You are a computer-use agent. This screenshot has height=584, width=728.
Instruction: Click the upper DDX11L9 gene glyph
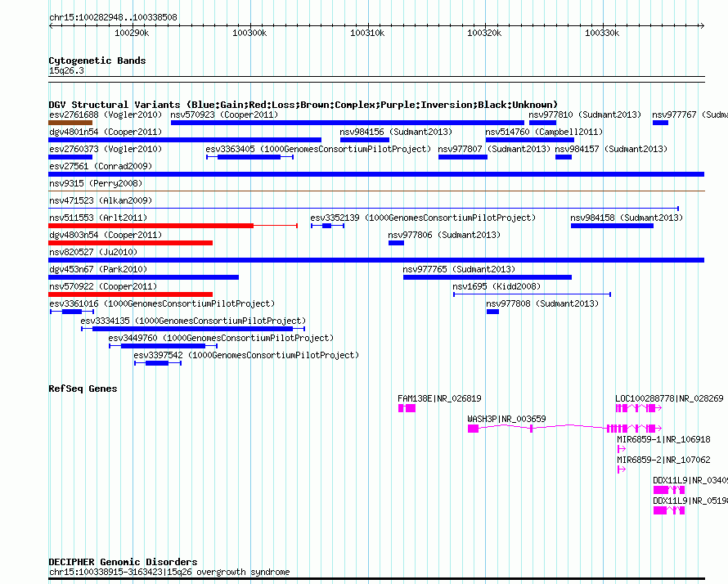pyautogui.click(x=669, y=490)
